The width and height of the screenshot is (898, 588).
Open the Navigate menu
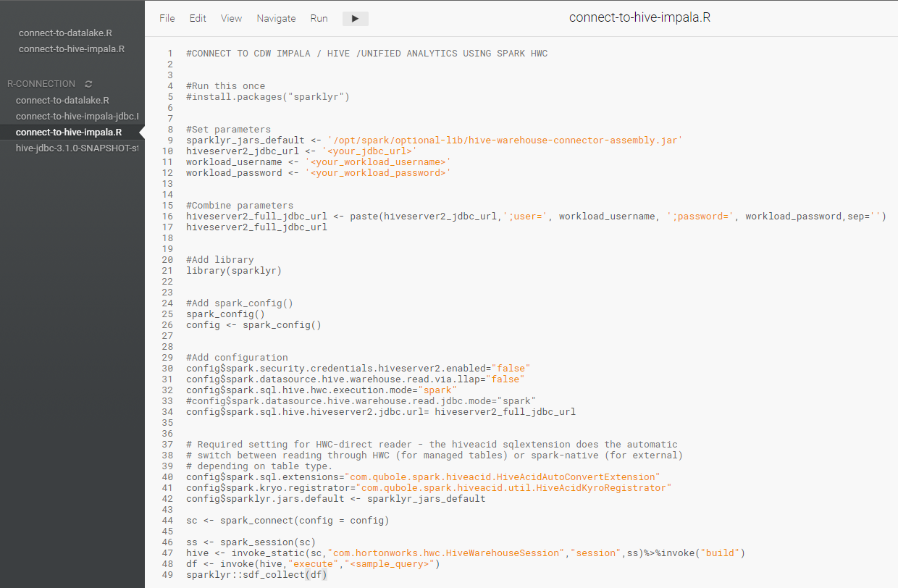point(276,18)
